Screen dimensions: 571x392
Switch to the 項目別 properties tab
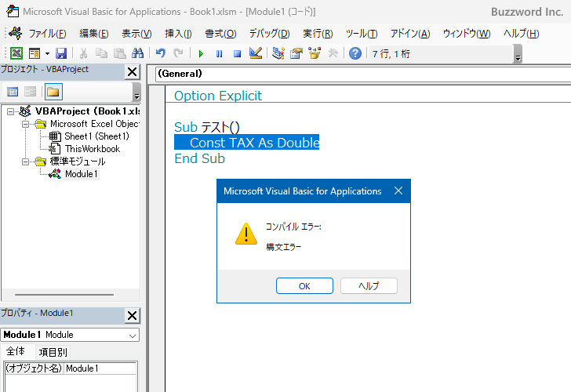tap(53, 352)
